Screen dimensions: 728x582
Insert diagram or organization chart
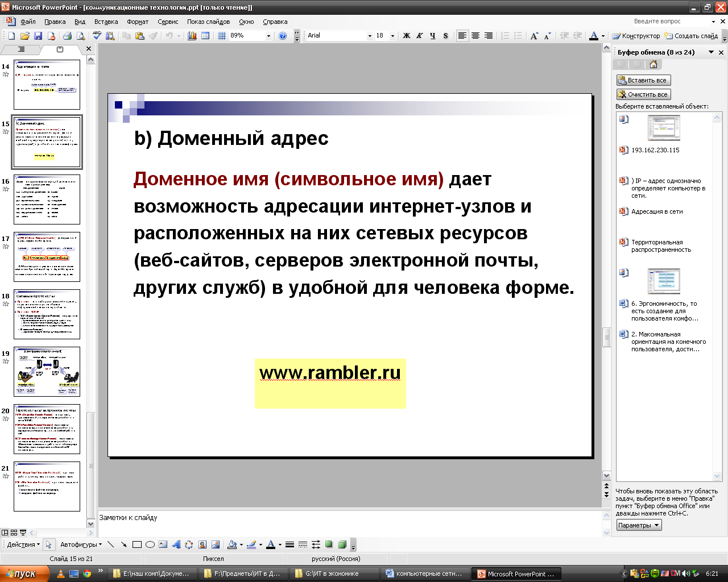click(x=189, y=544)
